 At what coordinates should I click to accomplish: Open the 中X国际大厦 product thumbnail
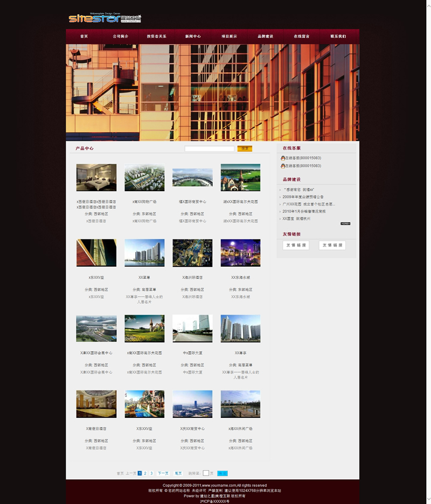click(x=192, y=328)
